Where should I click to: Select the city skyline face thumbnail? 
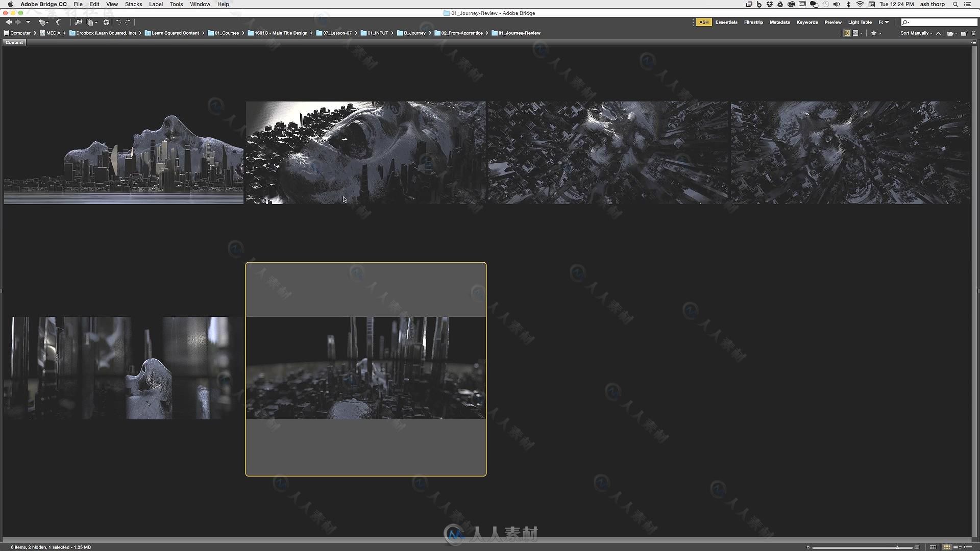pyautogui.click(x=124, y=153)
